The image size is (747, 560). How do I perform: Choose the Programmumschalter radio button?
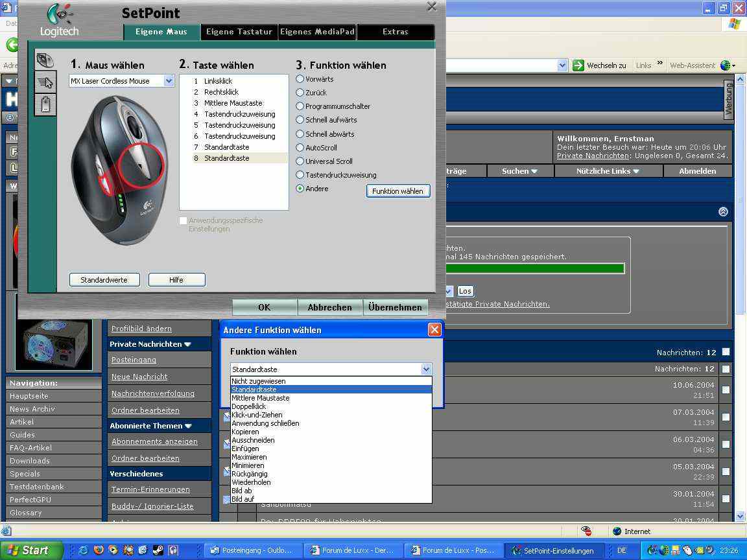tap(300, 106)
